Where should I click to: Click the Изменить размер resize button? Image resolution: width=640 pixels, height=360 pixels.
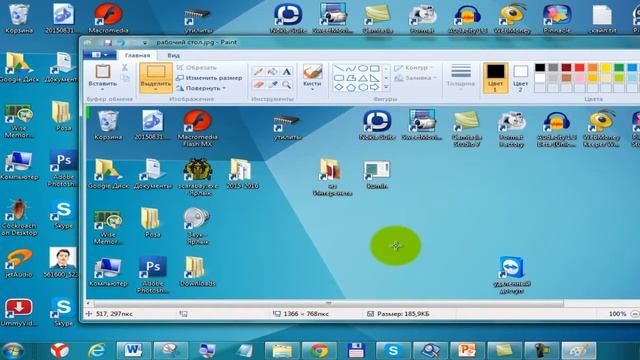coord(209,78)
